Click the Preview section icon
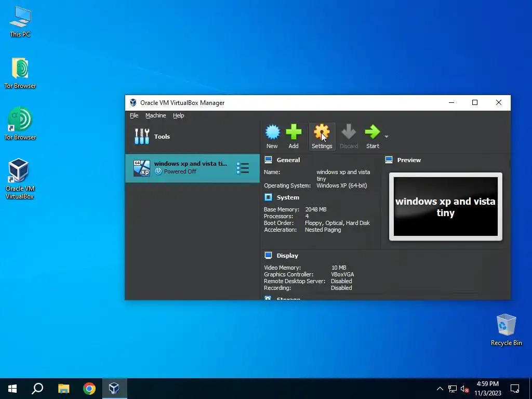532x399 pixels. click(389, 160)
